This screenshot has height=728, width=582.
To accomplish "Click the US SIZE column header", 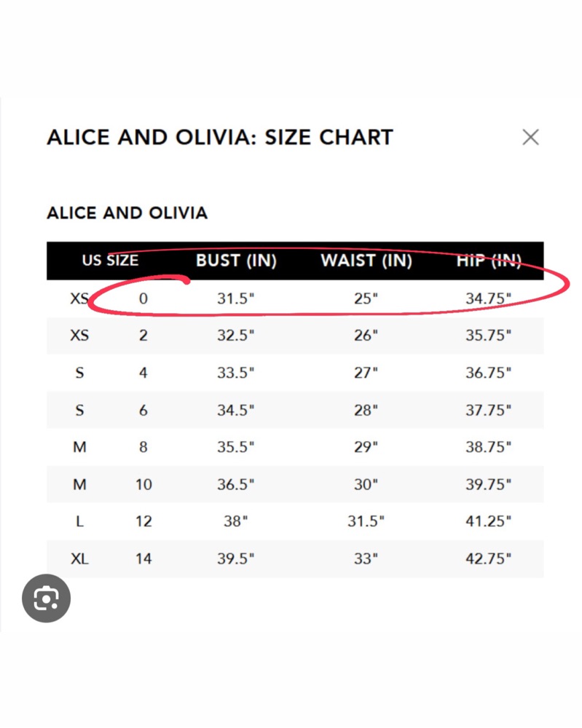I will click(110, 261).
